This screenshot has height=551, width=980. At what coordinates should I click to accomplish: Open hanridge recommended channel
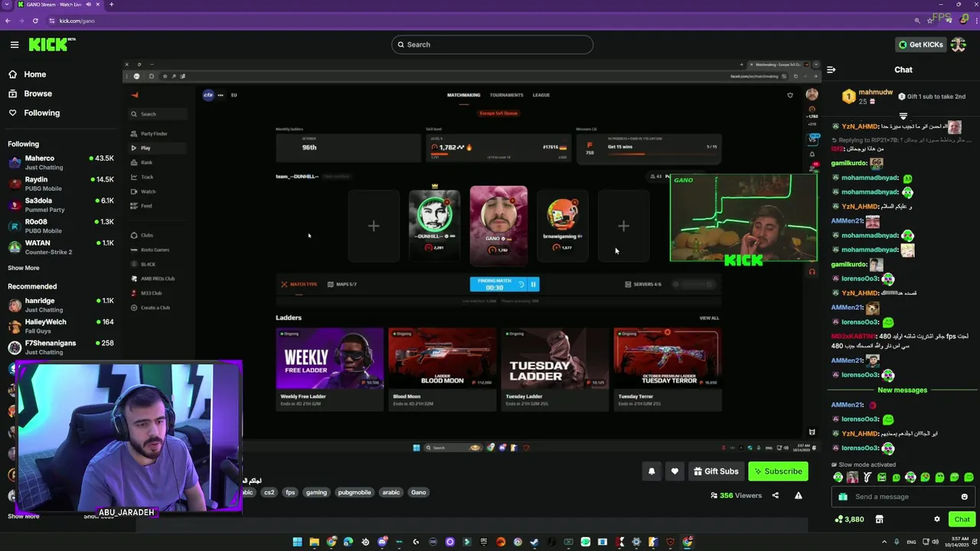coord(60,305)
